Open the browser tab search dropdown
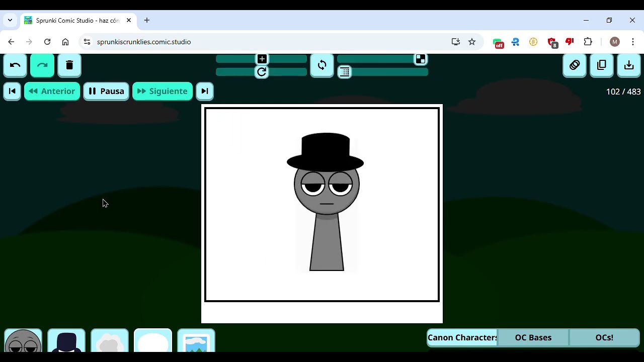This screenshot has height=362, width=644. (x=10, y=20)
